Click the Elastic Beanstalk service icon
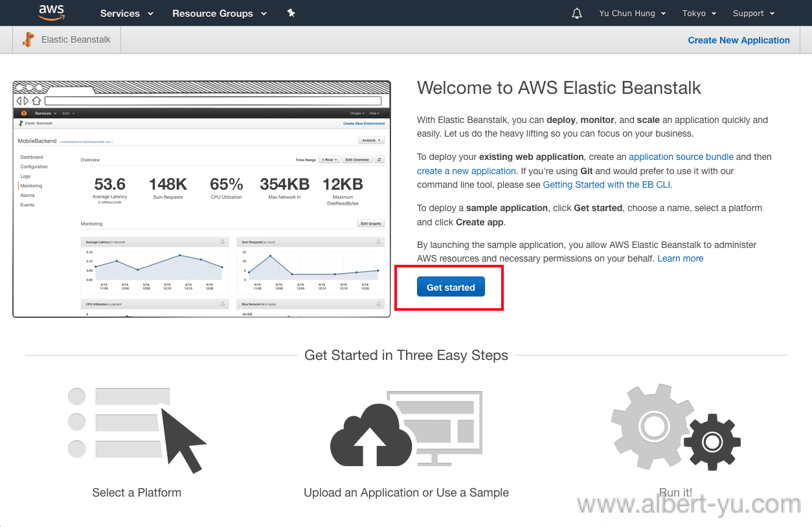The width and height of the screenshot is (812, 527). click(28, 39)
